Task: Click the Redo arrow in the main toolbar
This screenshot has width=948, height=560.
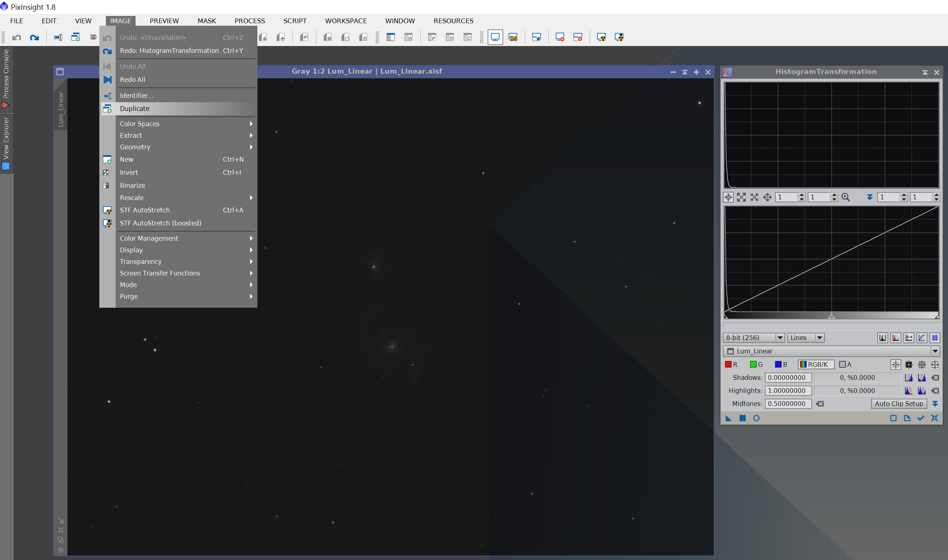Action: click(x=34, y=37)
